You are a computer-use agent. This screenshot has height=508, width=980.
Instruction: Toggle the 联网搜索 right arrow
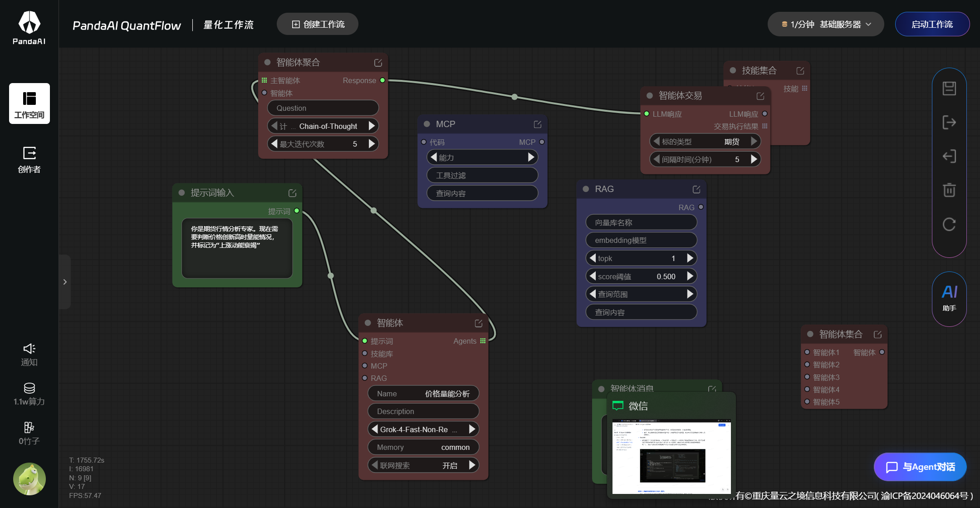[472, 465]
